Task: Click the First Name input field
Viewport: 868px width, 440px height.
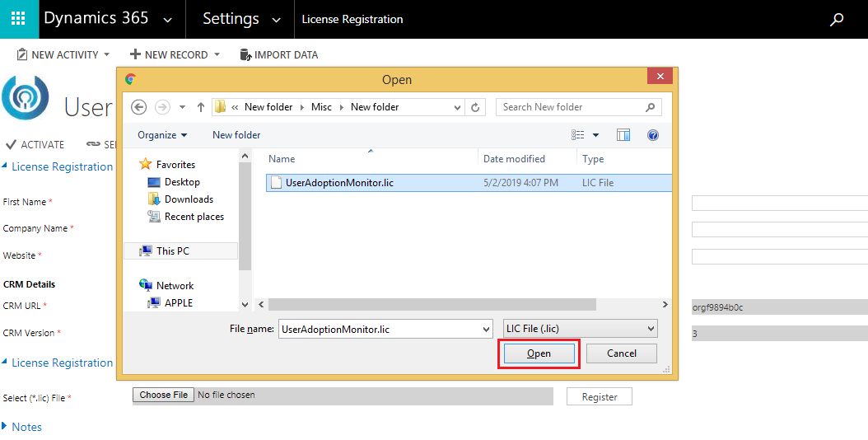Action: tap(779, 203)
